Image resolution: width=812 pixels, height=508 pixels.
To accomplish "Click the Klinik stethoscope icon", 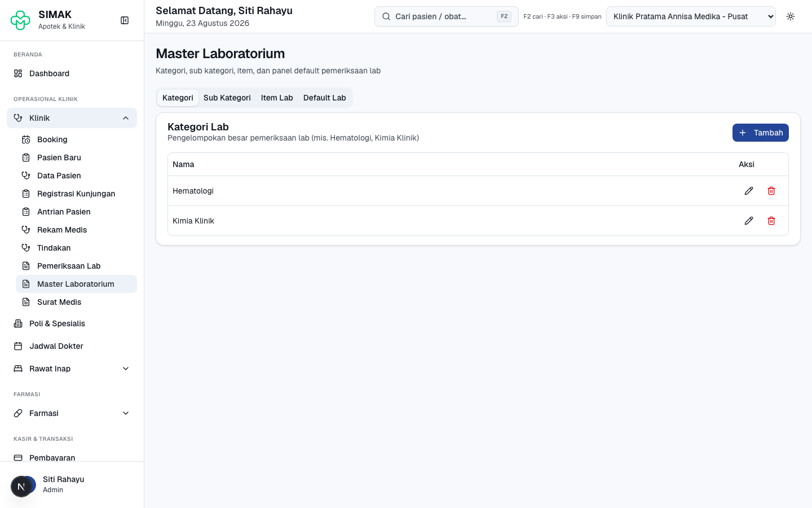I will (x=18, y=118).
